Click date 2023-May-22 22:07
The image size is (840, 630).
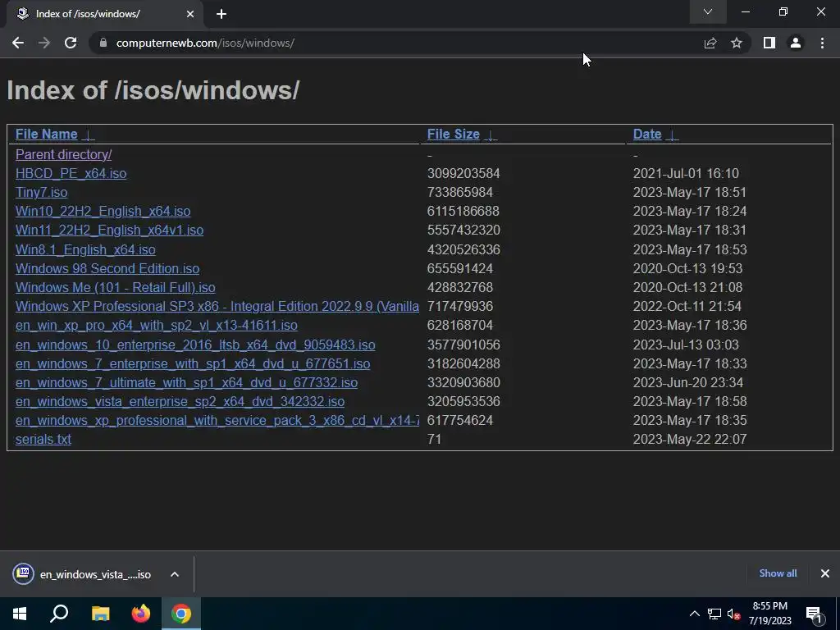(689, 439)
